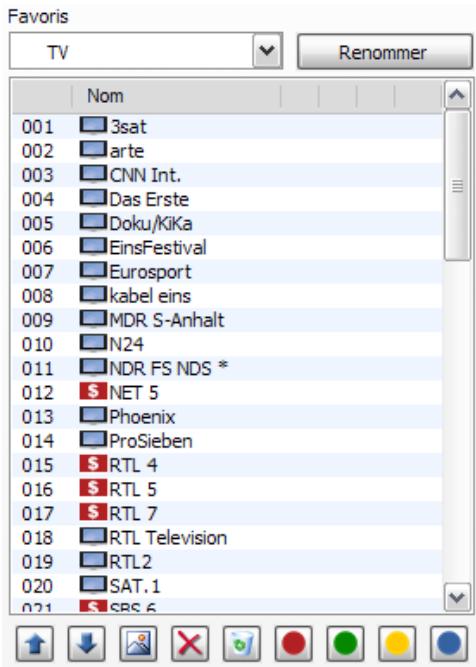Click the scrollbar down arrow
This screenshot has width=476, height=667.
[457, 597]
